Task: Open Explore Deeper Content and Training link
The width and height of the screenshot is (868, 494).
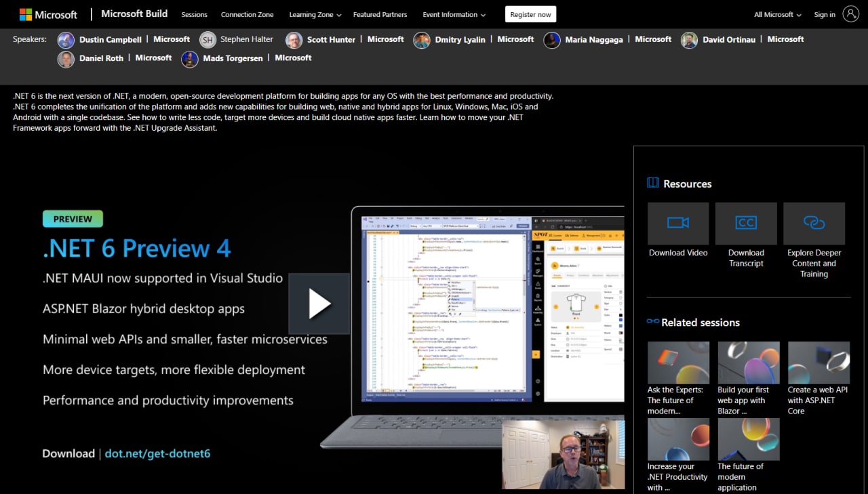Action: click(814, 264)
